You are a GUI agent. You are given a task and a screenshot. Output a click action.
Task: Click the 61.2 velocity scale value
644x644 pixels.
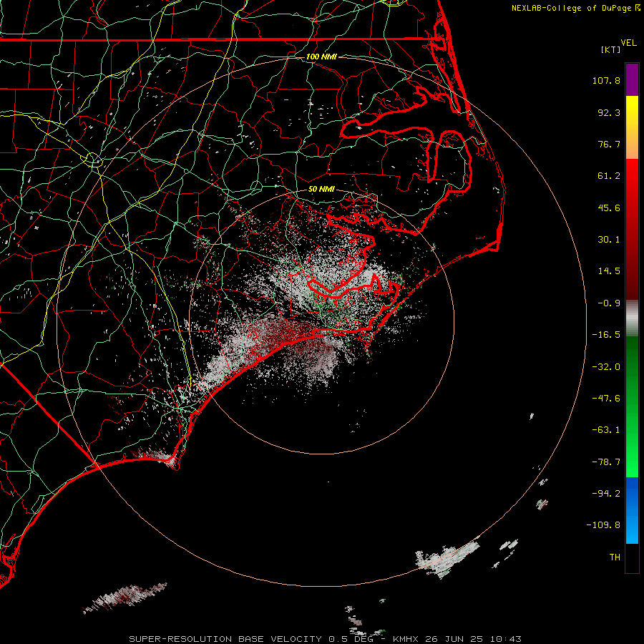(609, 176)
